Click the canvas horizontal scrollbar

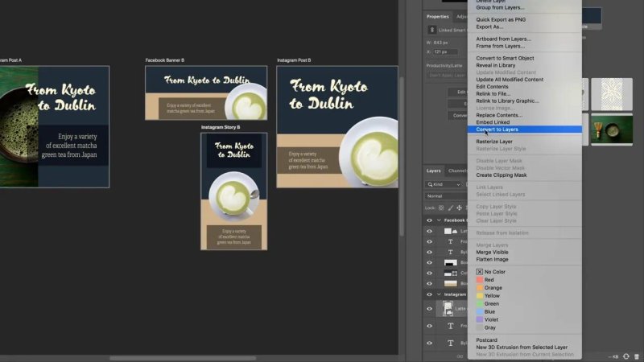(x=183, y=358)
